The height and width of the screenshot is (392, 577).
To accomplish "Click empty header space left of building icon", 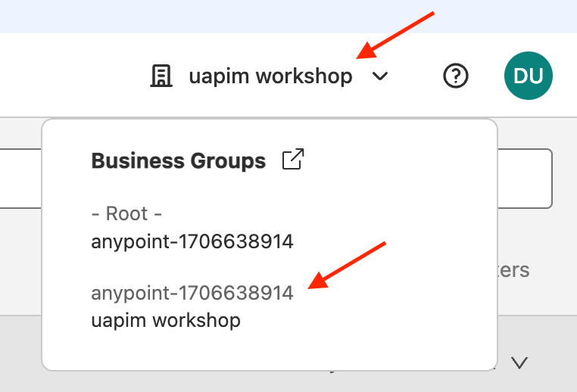I will coord(68,76).
